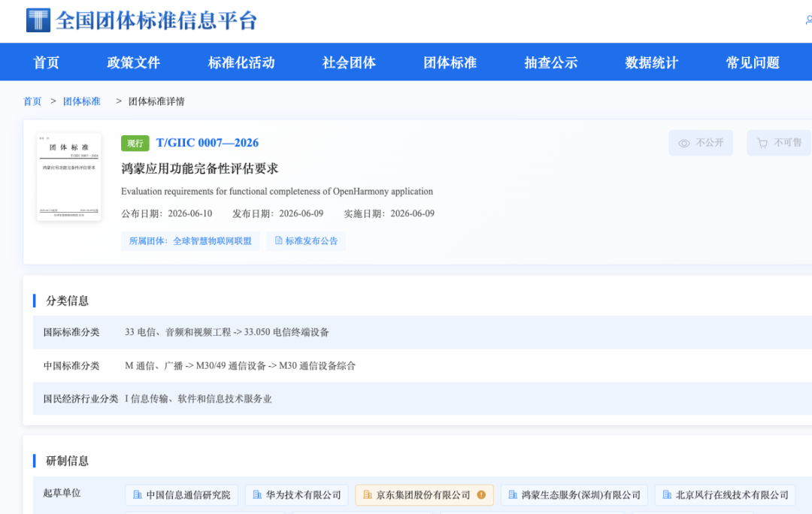This screenshot has width=812, height=514.
Task: Open the 数据统计 menu item
Action: click(x=651, y=62)
